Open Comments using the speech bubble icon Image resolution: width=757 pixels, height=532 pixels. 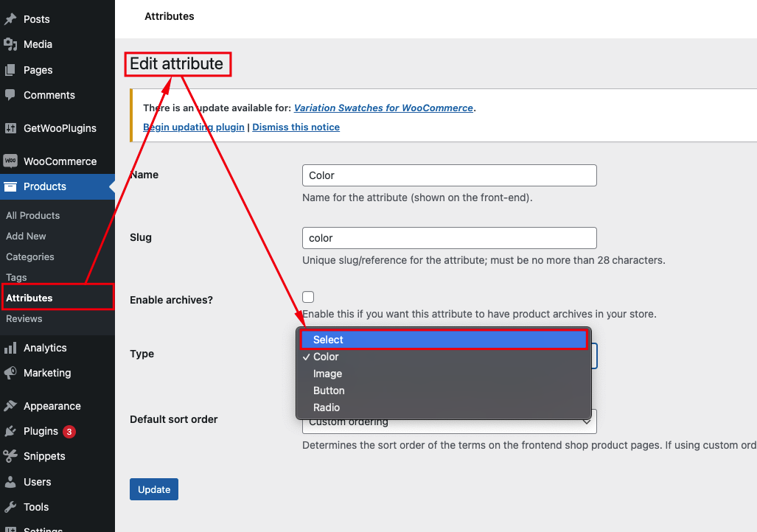[10, 95]
